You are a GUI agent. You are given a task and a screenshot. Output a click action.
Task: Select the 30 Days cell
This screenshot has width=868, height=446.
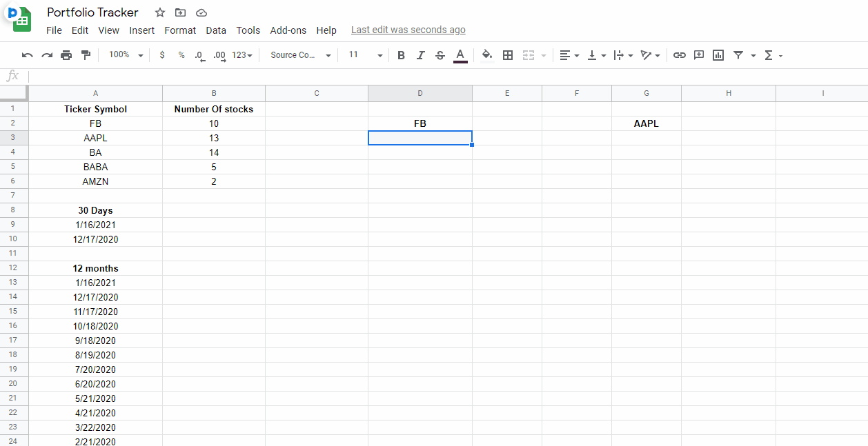(95, 210)
